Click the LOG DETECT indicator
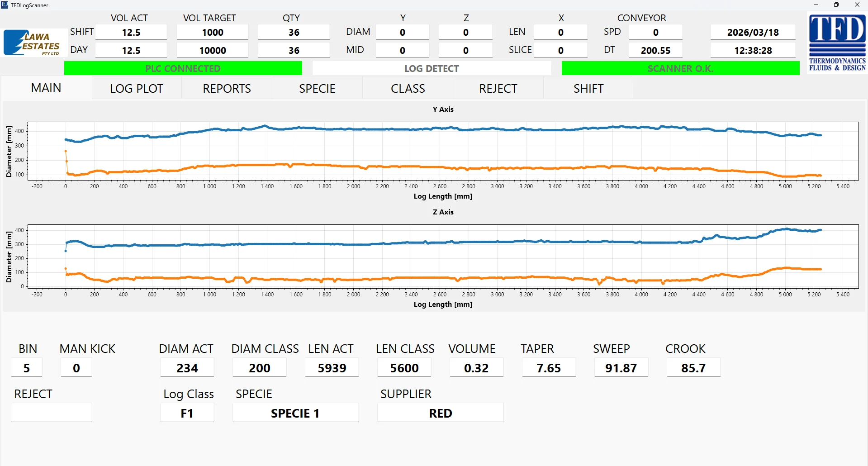868x466 pixels. coord(432,68)
